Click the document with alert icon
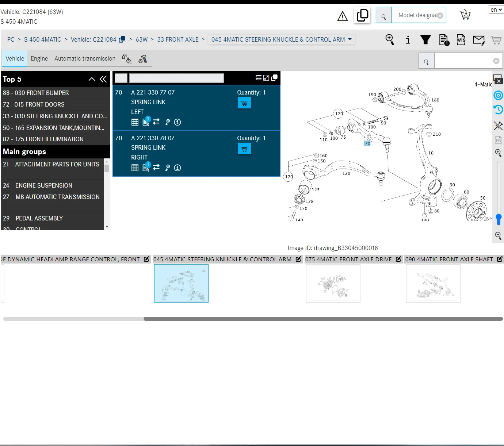The width and height of the screenshot is (504, 446). (444, 39)
